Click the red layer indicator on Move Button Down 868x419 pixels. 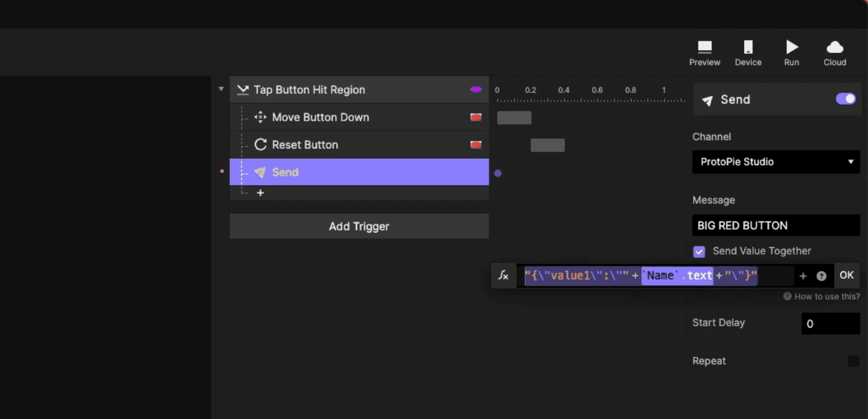click(475, 117)
